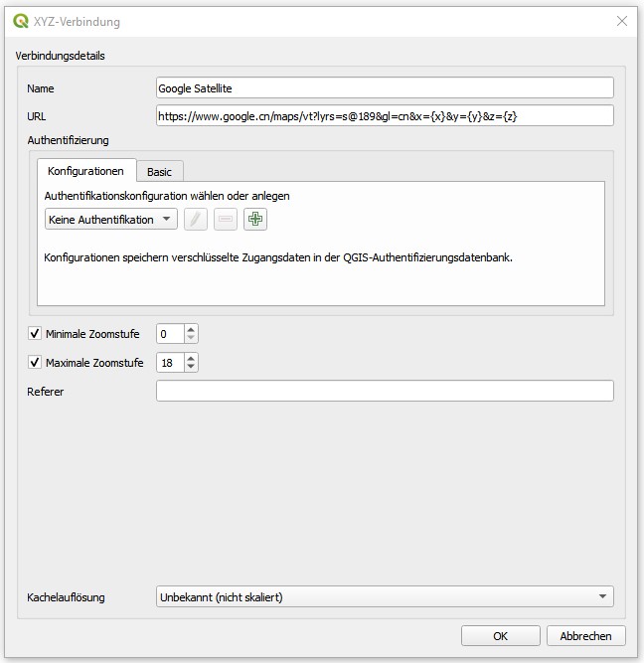
Task: Focus the empty Referer field
Action: [385, 391]
